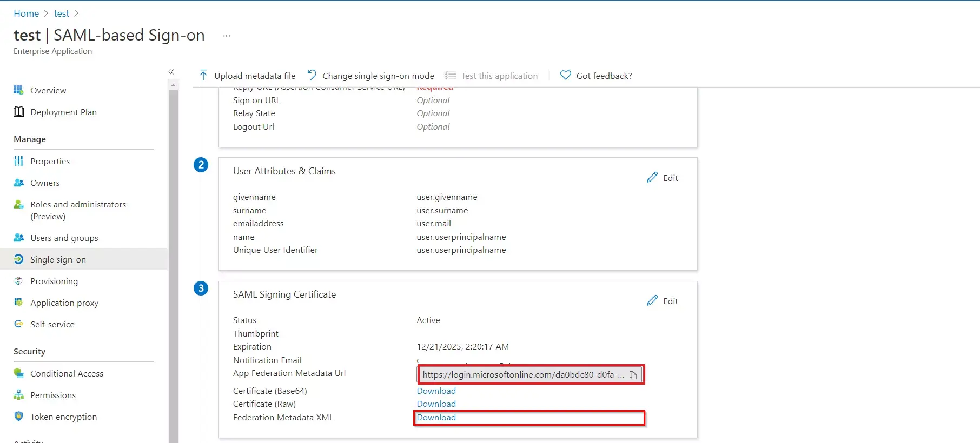Click the Unique User Identifier label

tap(275, 250)
